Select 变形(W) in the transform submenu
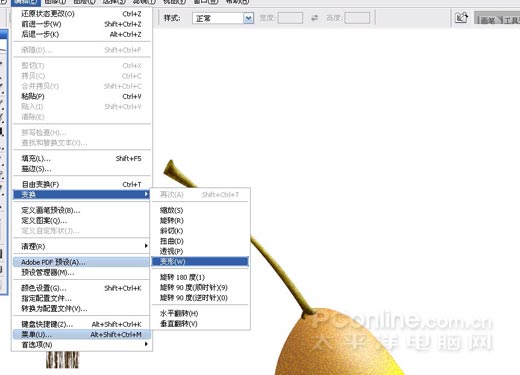The image size is (520, 375). coord(200,261)
